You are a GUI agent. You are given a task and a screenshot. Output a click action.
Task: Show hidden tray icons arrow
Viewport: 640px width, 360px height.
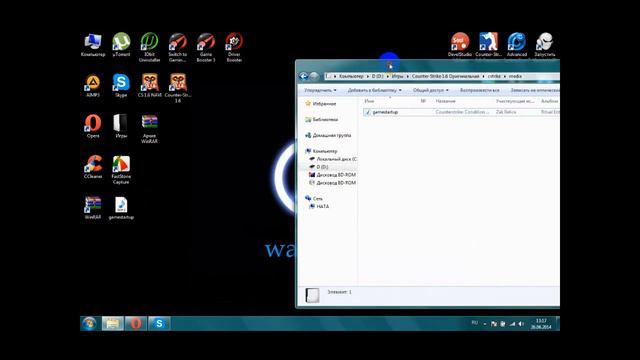pos(485,324)
